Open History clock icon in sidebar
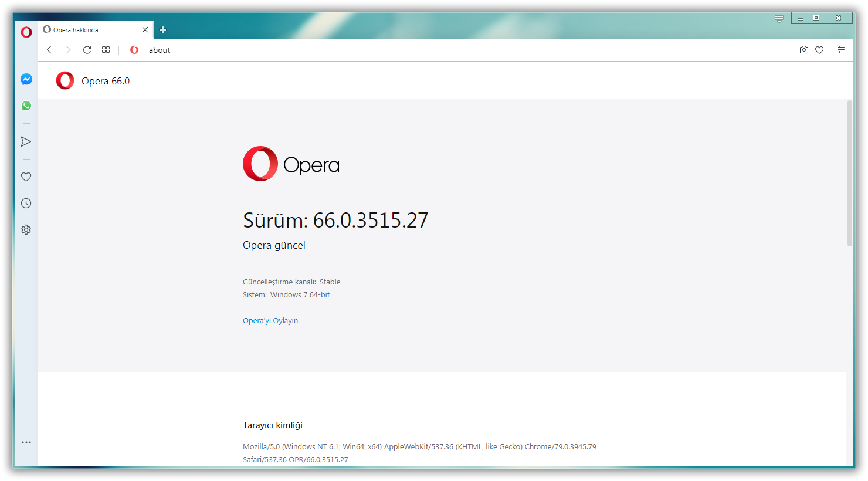868x481 pixels. point(26,204)
